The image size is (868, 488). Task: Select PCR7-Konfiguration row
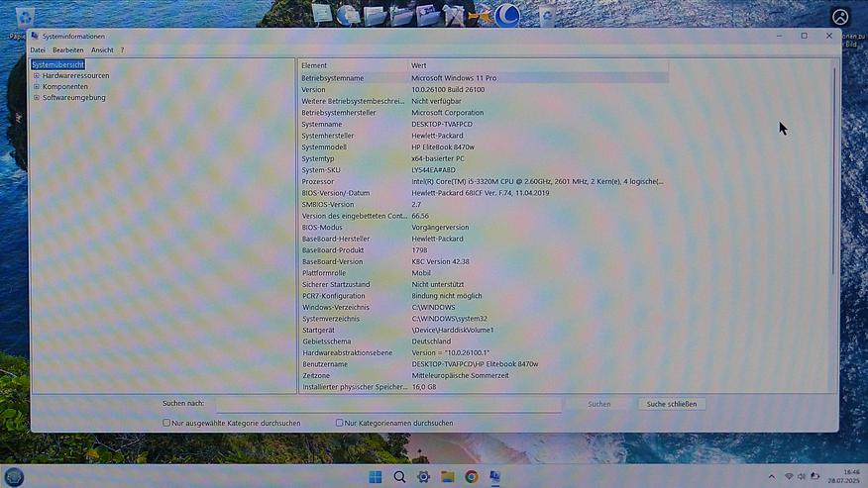pyautogui.click(x=484, y=296)
